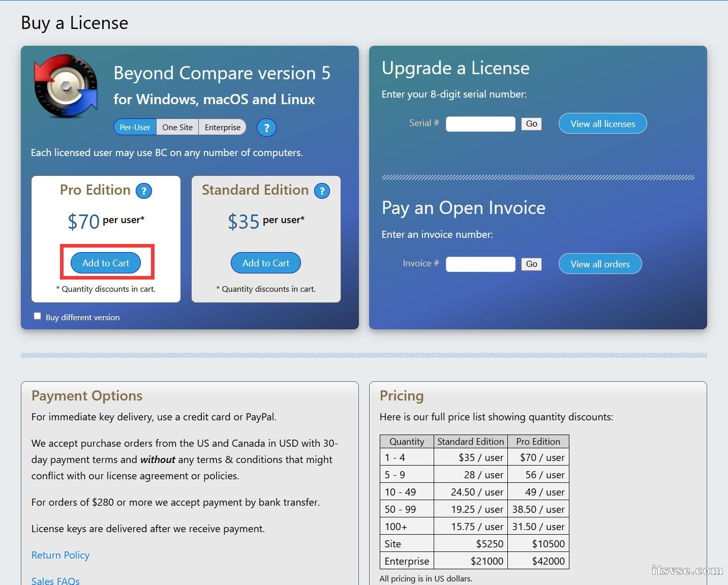Open Pro Edition help question mark

[x=144, y=191]
